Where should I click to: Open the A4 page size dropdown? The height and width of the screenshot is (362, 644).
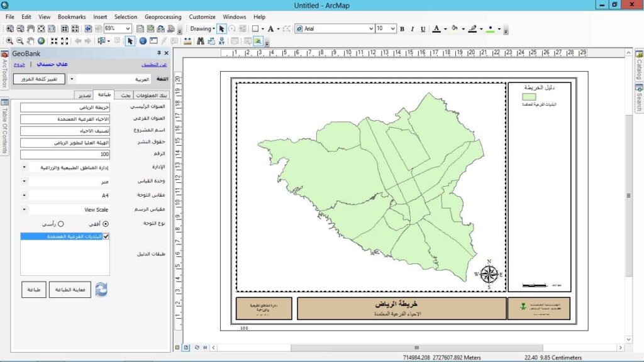pos(25,196)
